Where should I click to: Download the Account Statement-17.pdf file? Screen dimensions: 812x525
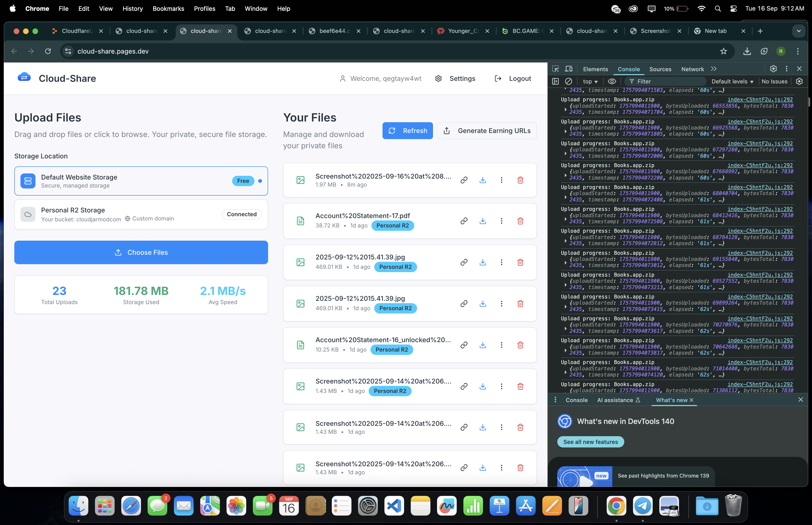(x=483, y=221)
